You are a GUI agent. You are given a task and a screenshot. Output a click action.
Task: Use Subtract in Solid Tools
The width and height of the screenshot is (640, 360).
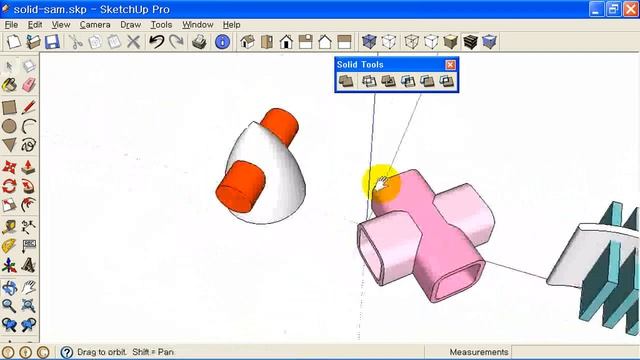[x=408, y=81]
